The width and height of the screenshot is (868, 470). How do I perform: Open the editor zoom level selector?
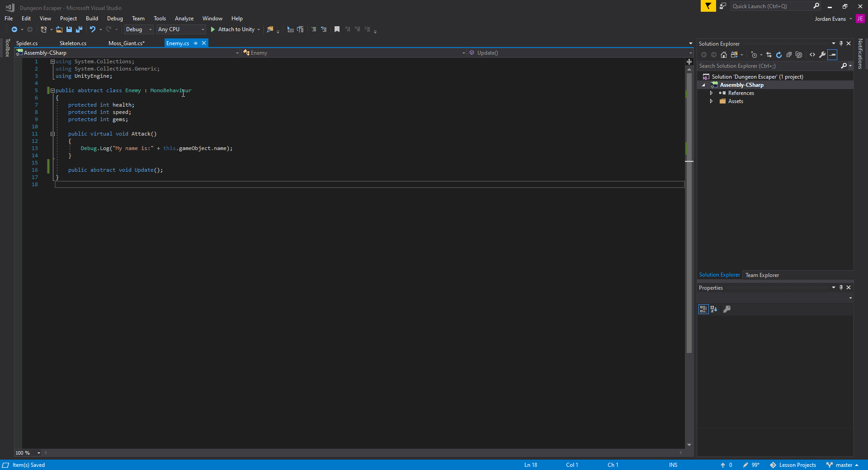pyautogui.click(x=27, y=453)
